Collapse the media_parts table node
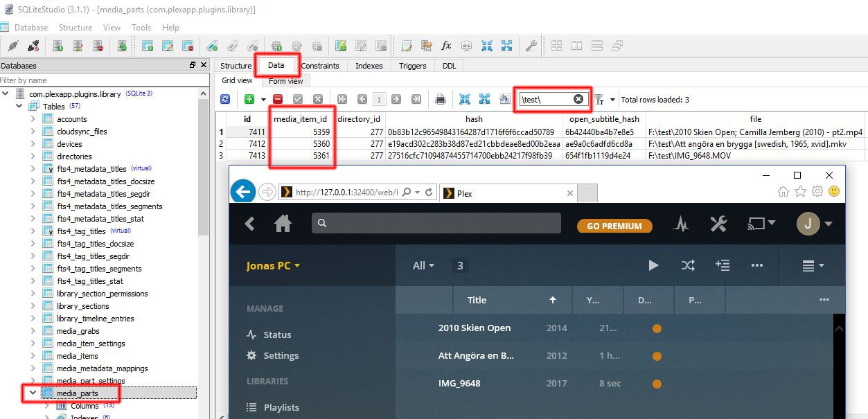The width and height of the screenshot is (868, 419). click(33, 393)
